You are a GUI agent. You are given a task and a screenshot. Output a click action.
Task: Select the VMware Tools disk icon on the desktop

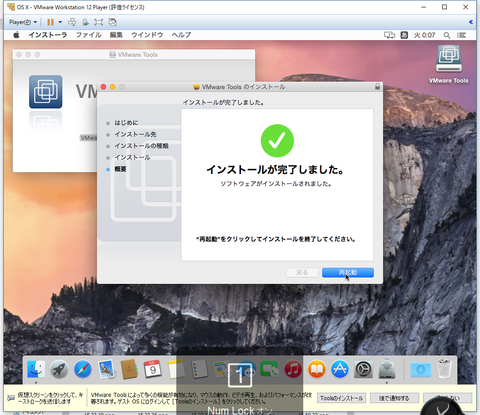[x=448, y=59]
